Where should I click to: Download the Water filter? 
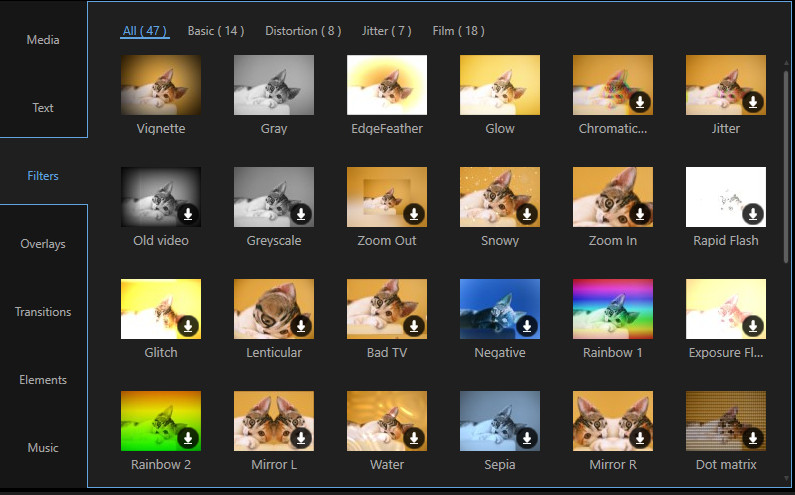(414, 438)
